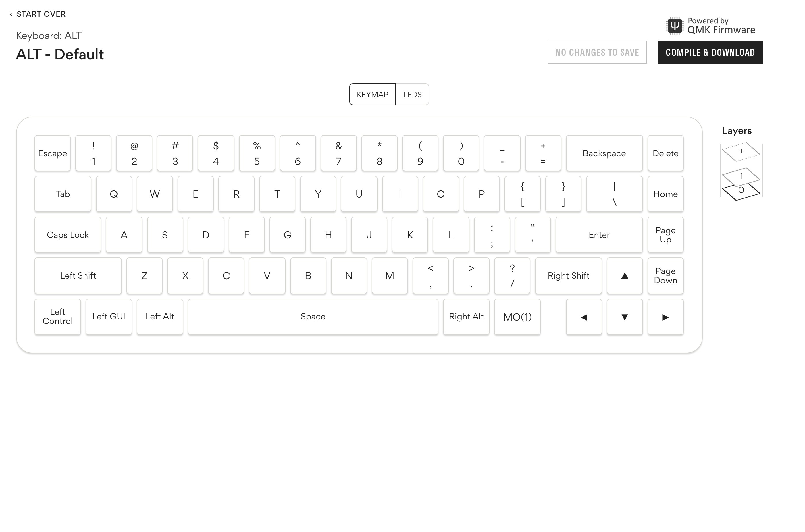Click the add new layer plus icon
This screenshot has width=805, height=532.
741,151
